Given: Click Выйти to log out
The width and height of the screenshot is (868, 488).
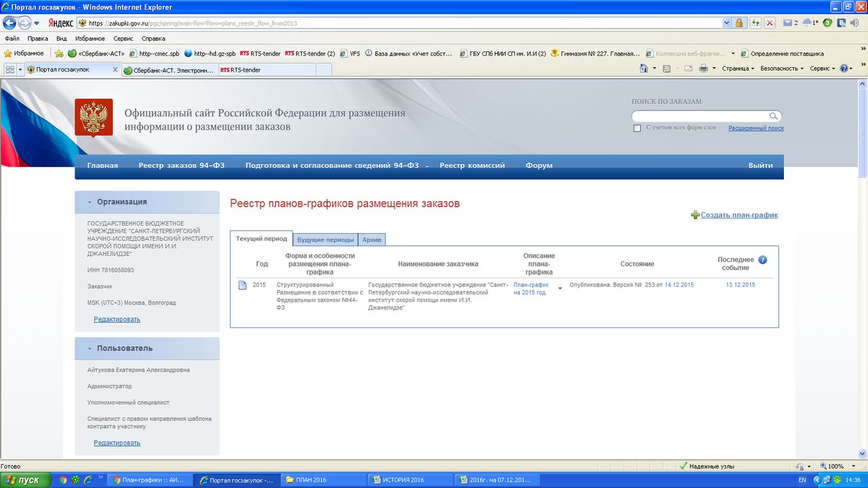Looking at the screenshot, I should (760, 165).
